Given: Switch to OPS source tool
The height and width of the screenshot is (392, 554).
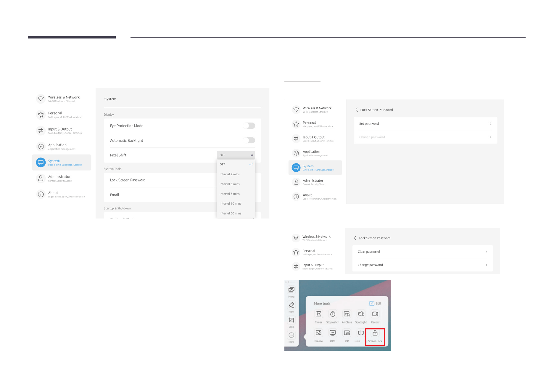Looking at the screenshot, I should coord(333,336).
